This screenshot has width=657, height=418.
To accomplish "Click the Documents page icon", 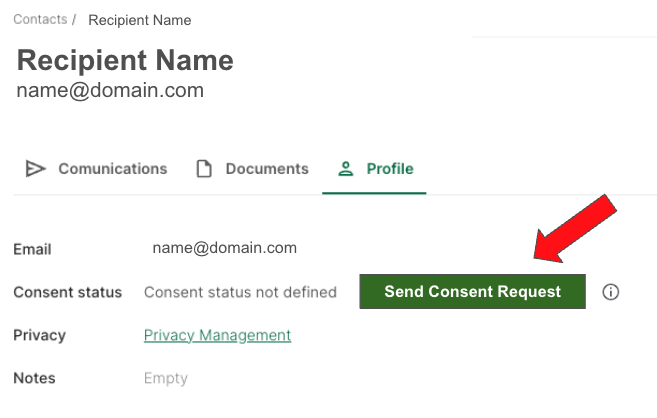I will [x=204, y=169].
